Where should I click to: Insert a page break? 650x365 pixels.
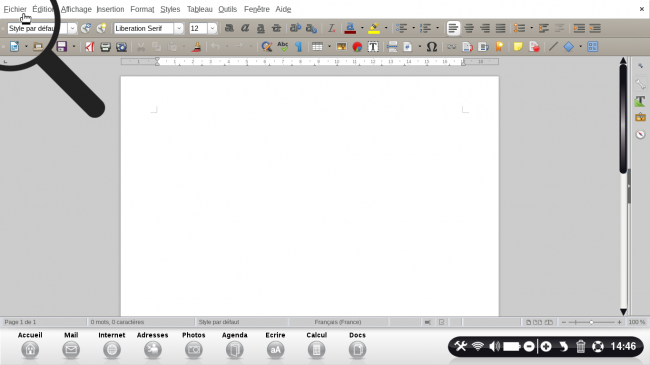coord(392,46)
